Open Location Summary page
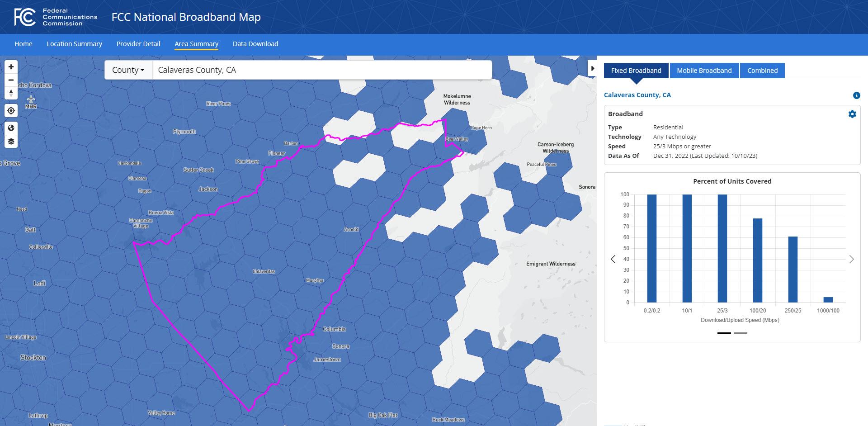The width and height of the screenshot is (868, 426). (x=75, y=44)
